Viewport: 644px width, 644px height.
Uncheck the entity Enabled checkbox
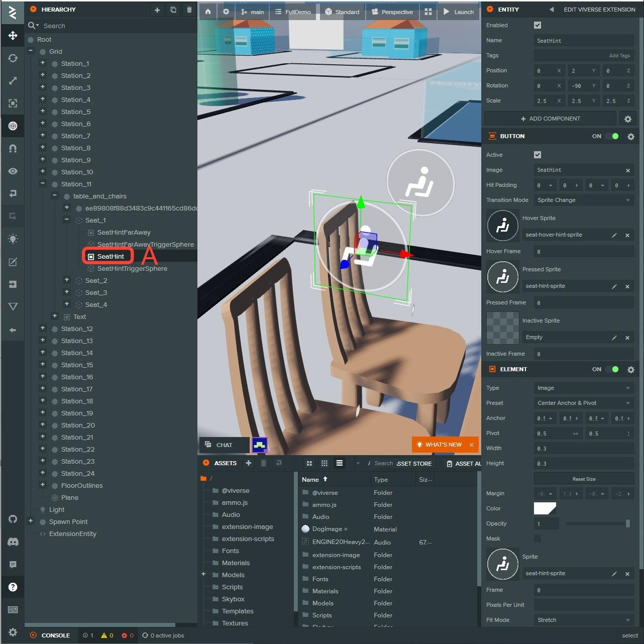538,25
